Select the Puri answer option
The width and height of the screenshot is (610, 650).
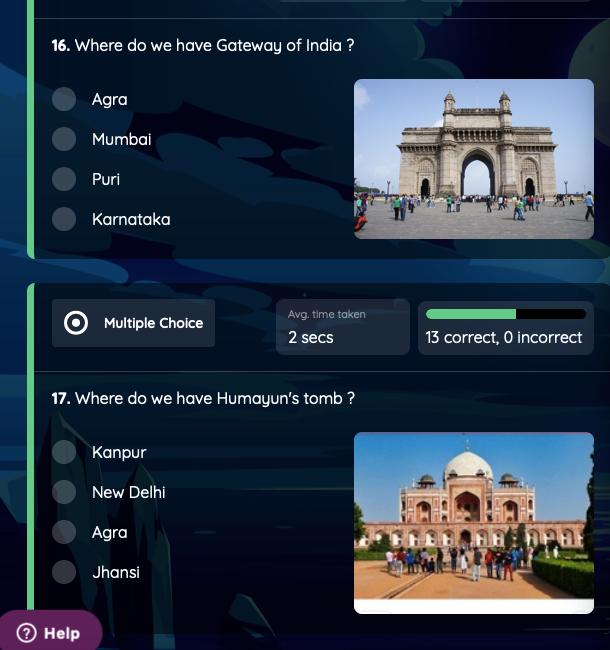(64, 179)
